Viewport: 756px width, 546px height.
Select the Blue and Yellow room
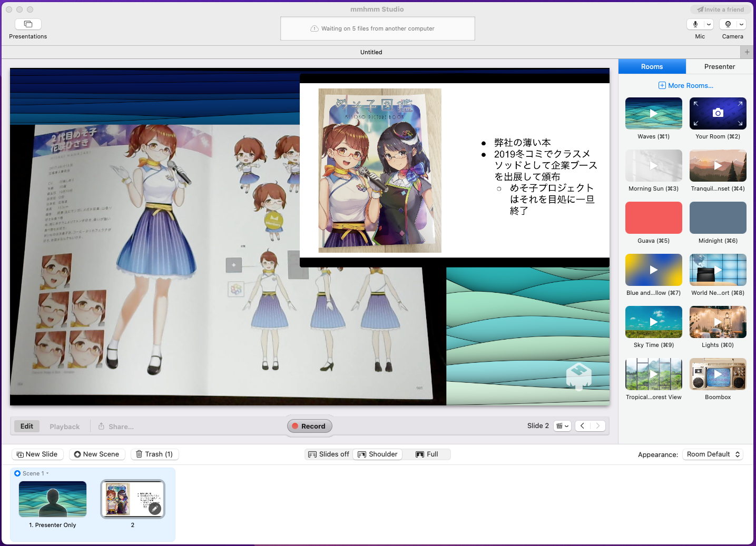tap(654, 270)
